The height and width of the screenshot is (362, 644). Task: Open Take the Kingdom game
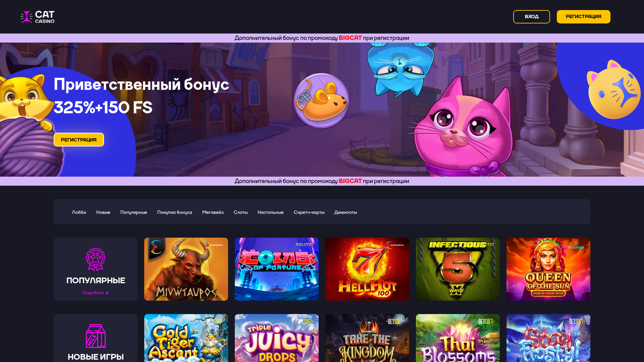pos(367,338)
